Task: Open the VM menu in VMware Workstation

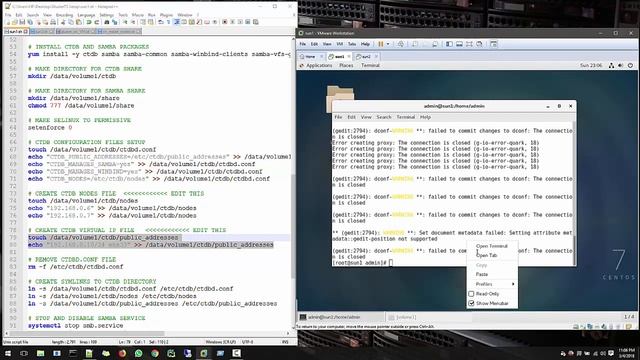Action: (340, 44)
